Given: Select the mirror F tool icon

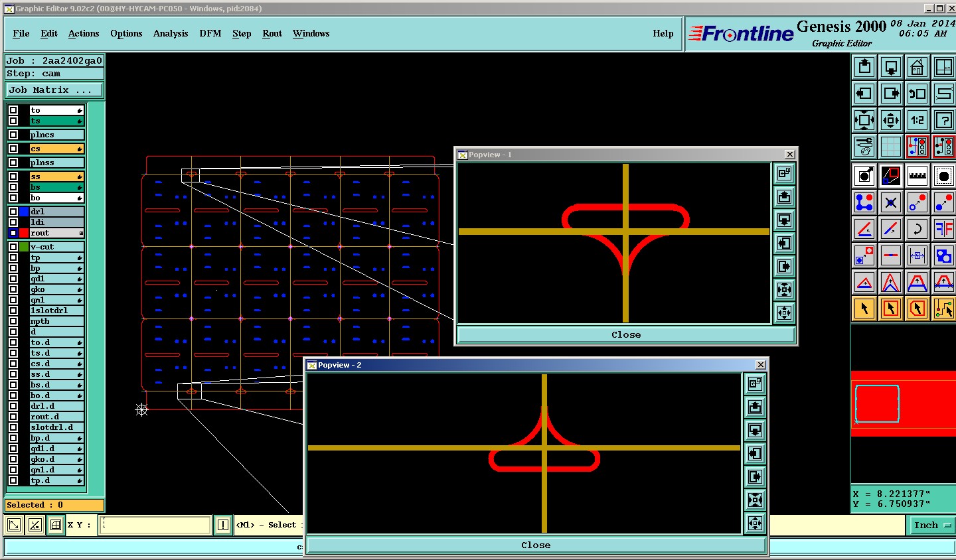Looking at the screenshot, I should coord(943,229).
